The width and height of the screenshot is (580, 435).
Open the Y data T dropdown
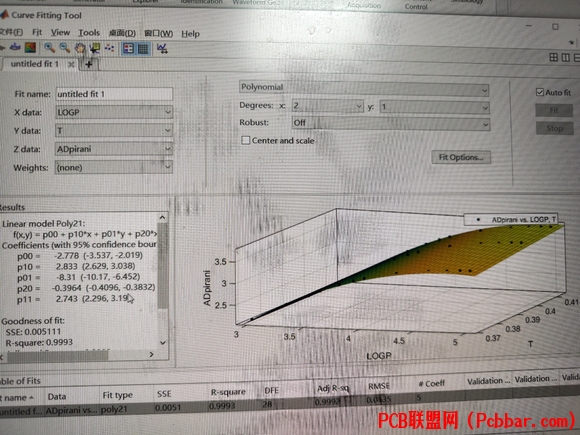point(114,130)
